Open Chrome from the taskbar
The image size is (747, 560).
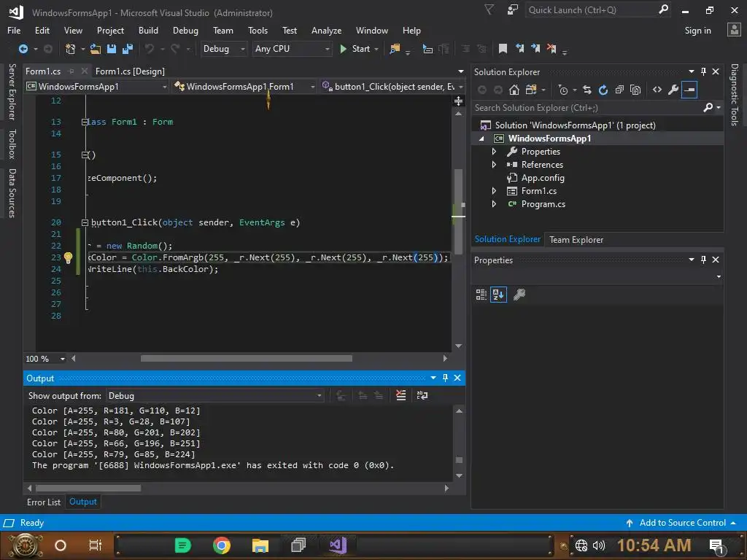222,545
